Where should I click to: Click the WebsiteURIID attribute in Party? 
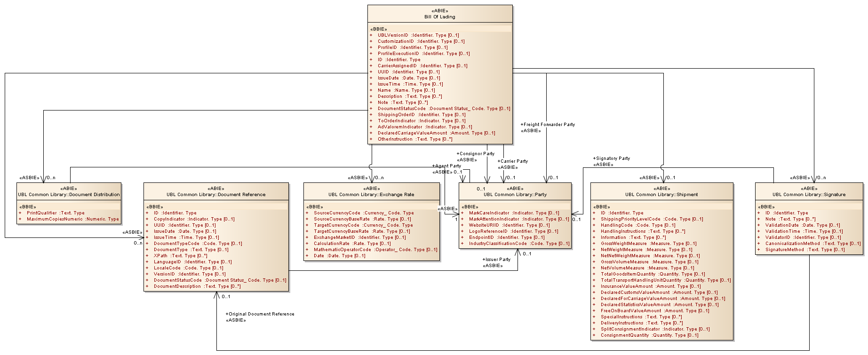pyautogui.click(x=509, y=225)
